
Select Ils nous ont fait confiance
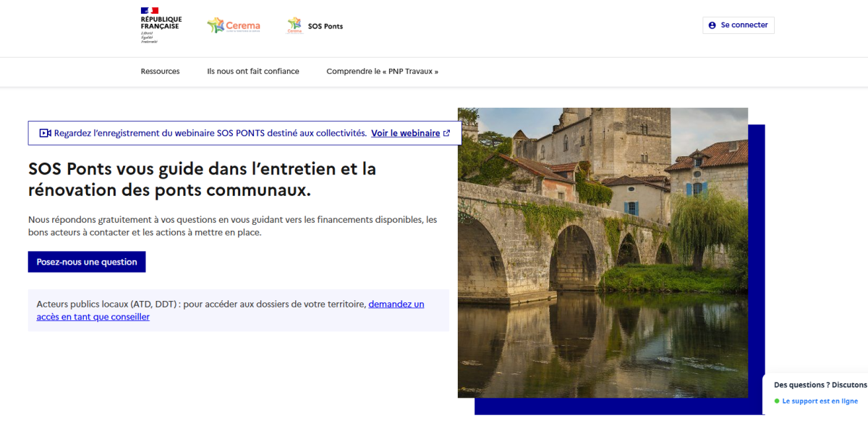[x=252, y=72]
